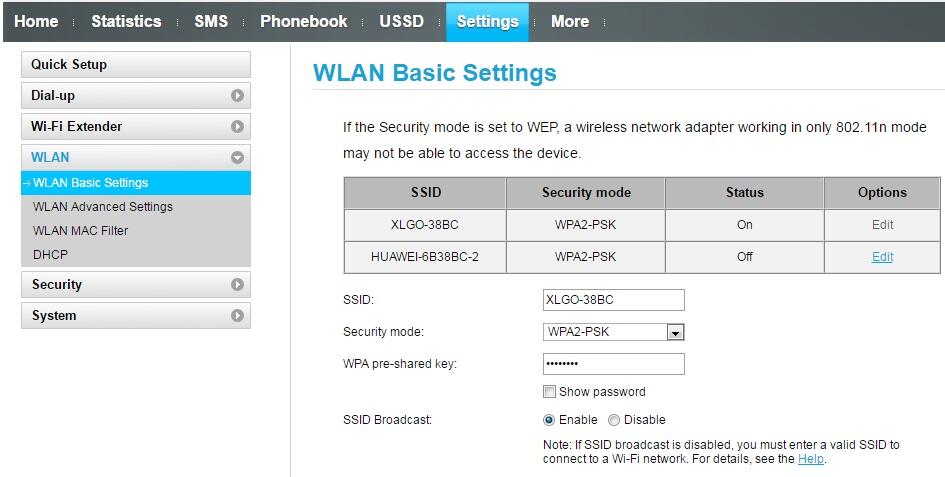
Task: Expand the Security section arrow icon
Action: [237, 285]
